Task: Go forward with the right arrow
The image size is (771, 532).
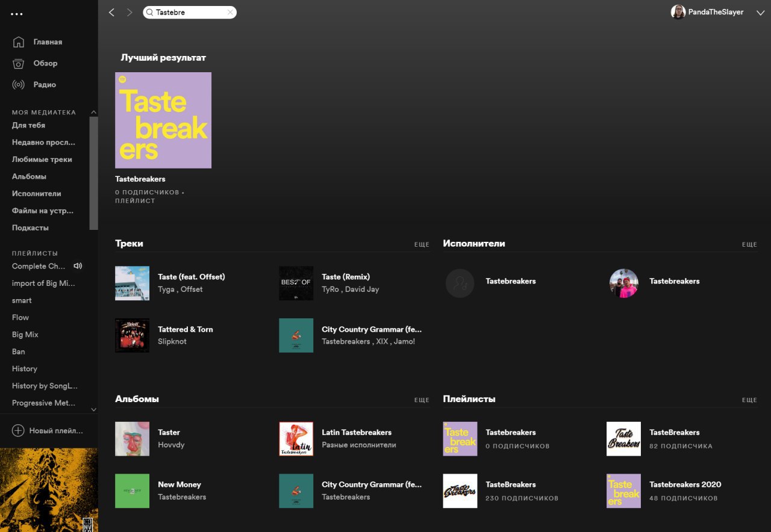Action: 130,12
